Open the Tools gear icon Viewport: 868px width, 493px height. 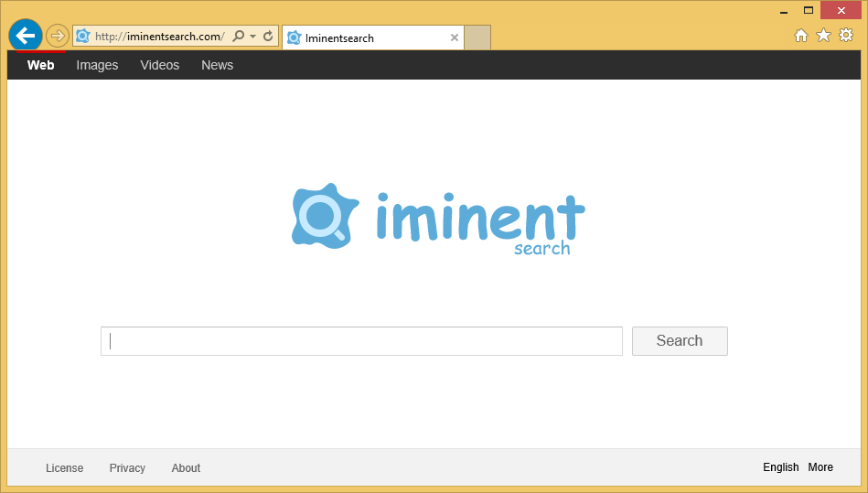pos(846,36)
